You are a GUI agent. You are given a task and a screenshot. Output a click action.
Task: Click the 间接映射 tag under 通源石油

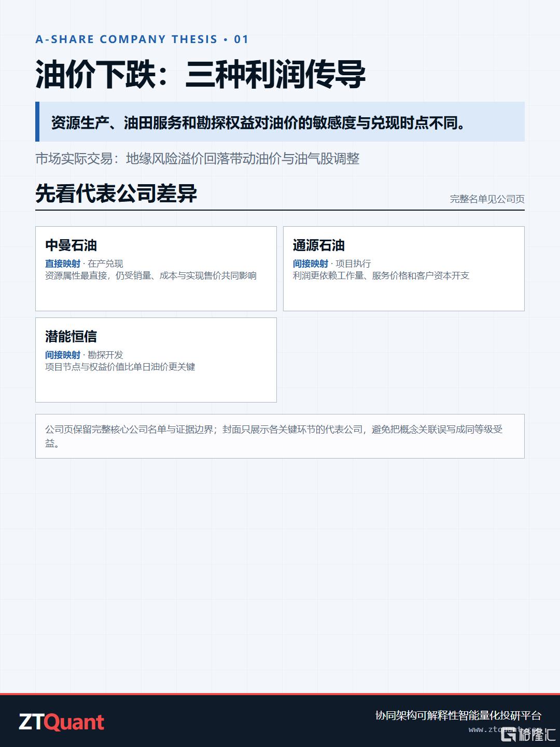[311, 264]
